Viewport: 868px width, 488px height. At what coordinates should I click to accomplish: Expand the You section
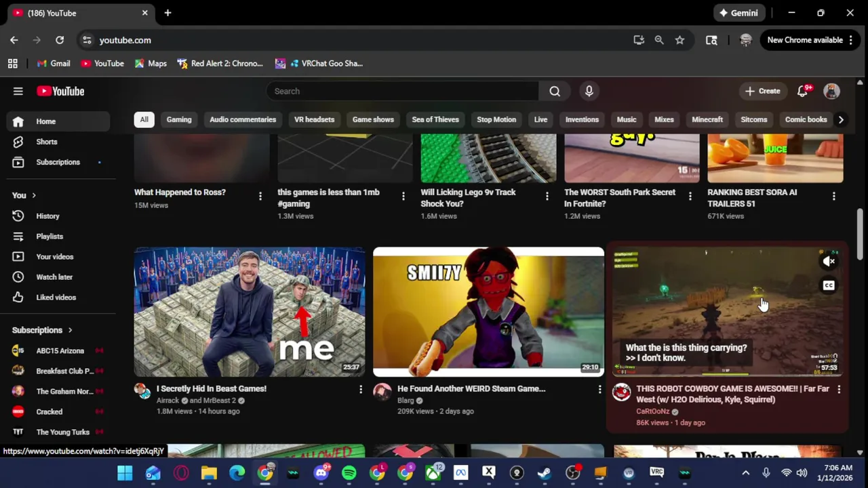(x=24, y=195)
